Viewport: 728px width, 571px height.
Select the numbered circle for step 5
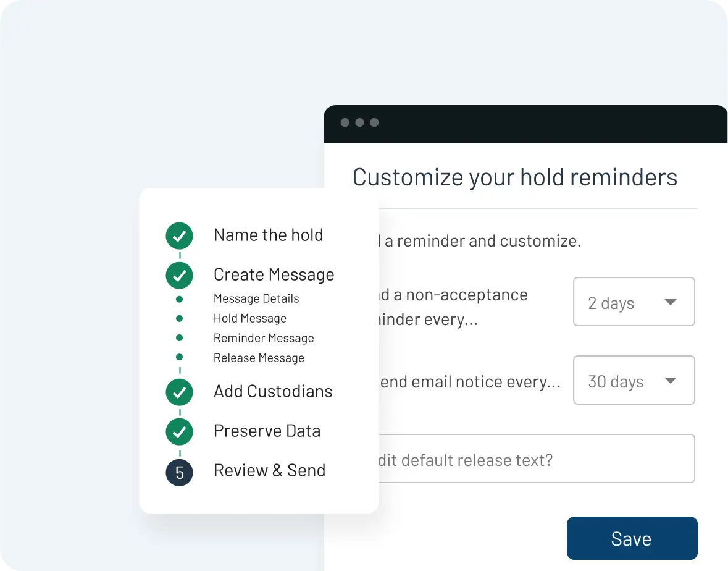click(x=179, y=472)
